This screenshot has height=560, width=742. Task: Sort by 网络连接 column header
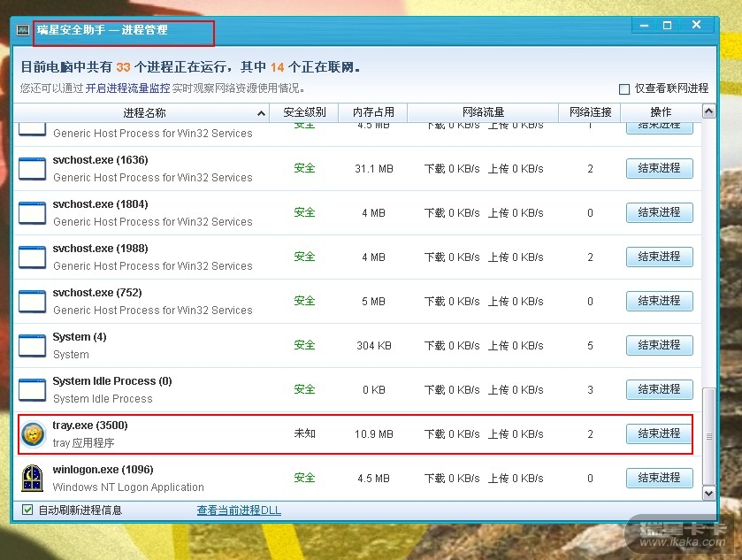click(x=590, y=112)
